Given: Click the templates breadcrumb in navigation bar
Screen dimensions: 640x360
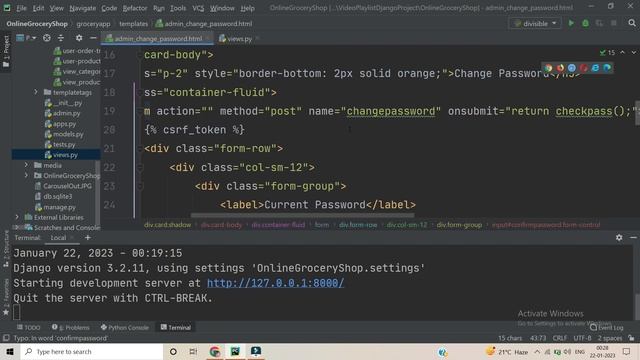Looking at the screenshot, I should pos(133,24).
